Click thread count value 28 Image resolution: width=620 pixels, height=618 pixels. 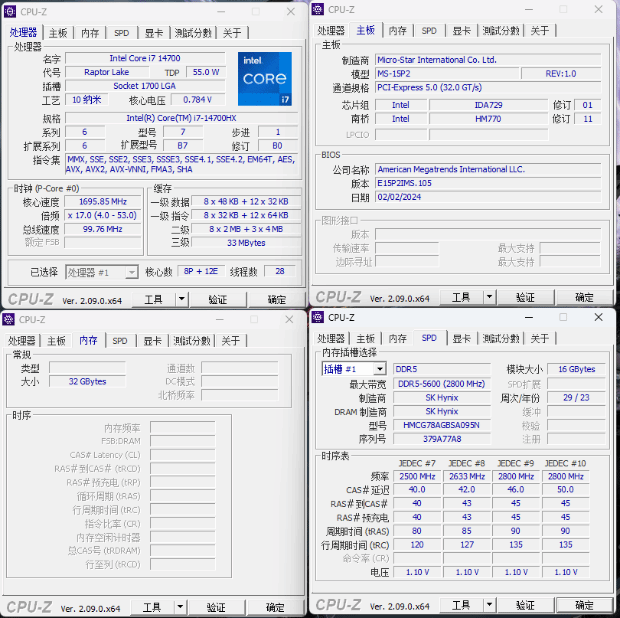[280, 271]
